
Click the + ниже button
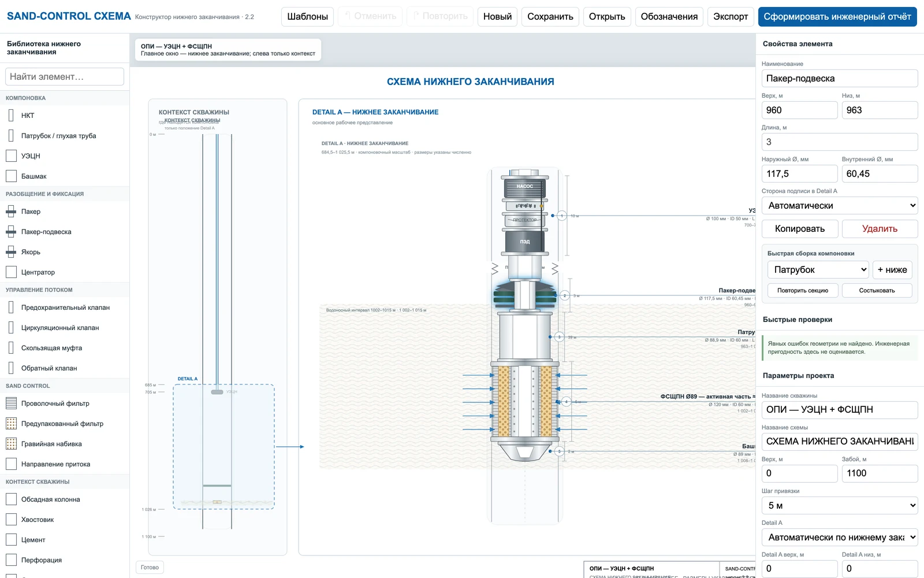pyautogui.click(x=892, y=270)
